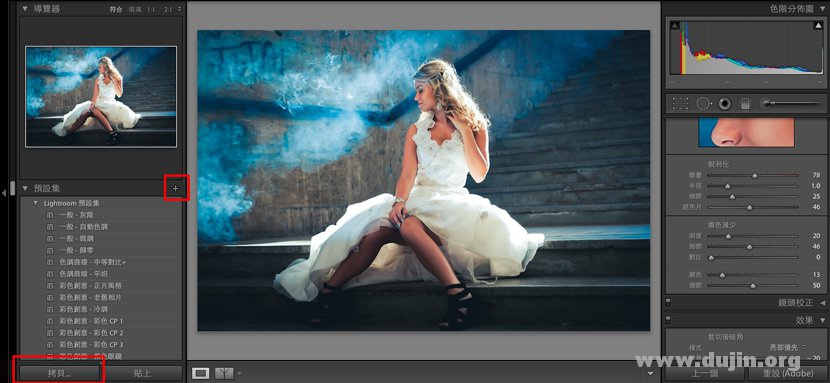830x383 pixels.
Task: Select the Crop Overlay tool icon
Action: pos(680,104)
